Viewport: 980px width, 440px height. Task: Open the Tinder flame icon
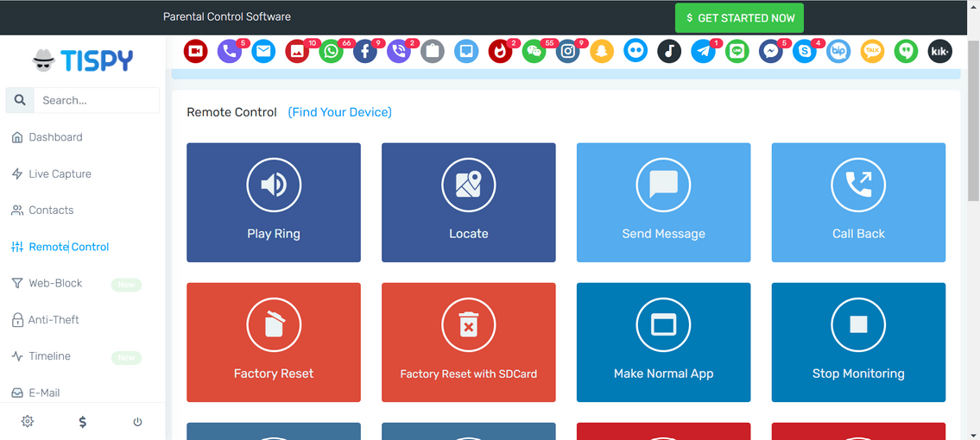click(500, 51)
